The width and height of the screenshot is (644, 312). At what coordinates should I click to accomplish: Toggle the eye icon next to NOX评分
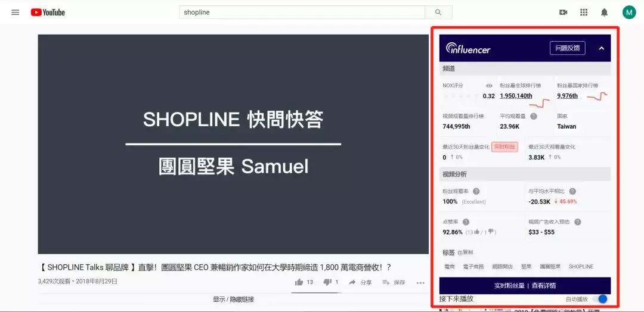click(489, 86)
